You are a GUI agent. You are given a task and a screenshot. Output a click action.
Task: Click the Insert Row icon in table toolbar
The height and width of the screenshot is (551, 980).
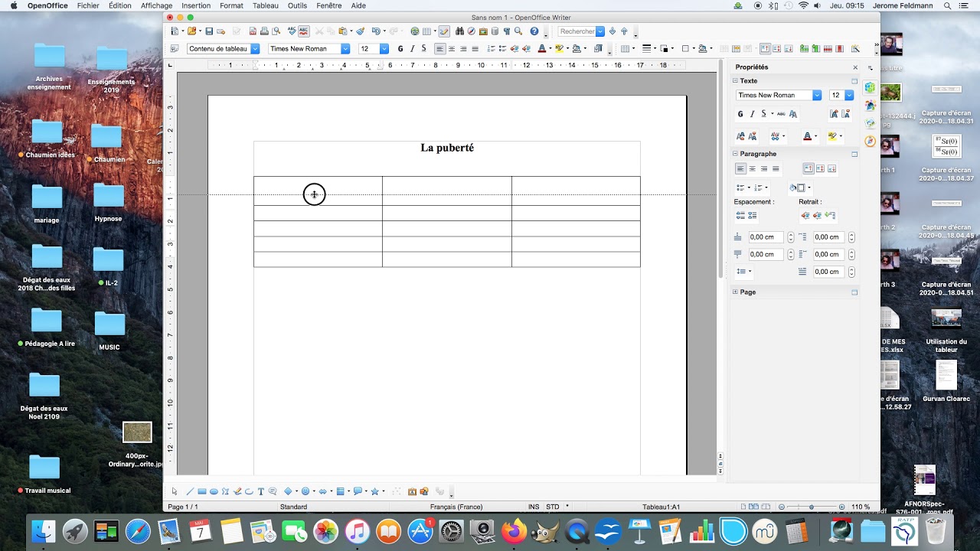(804, 49)
